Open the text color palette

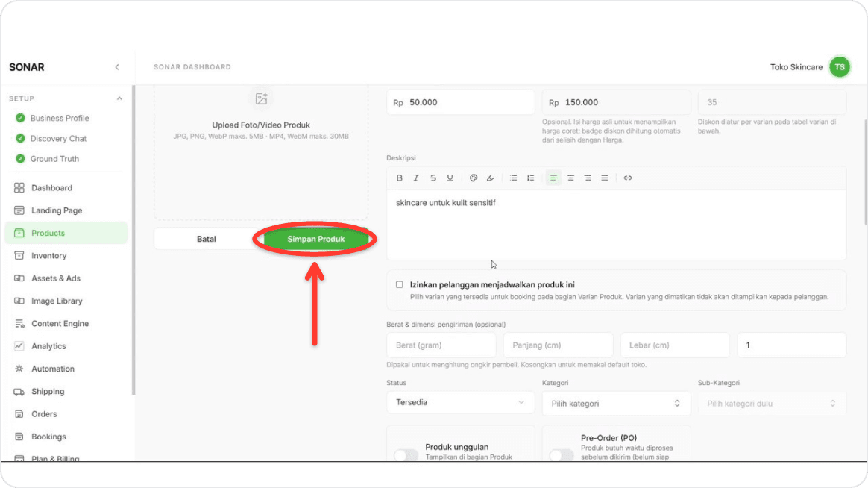click(474, 178)
